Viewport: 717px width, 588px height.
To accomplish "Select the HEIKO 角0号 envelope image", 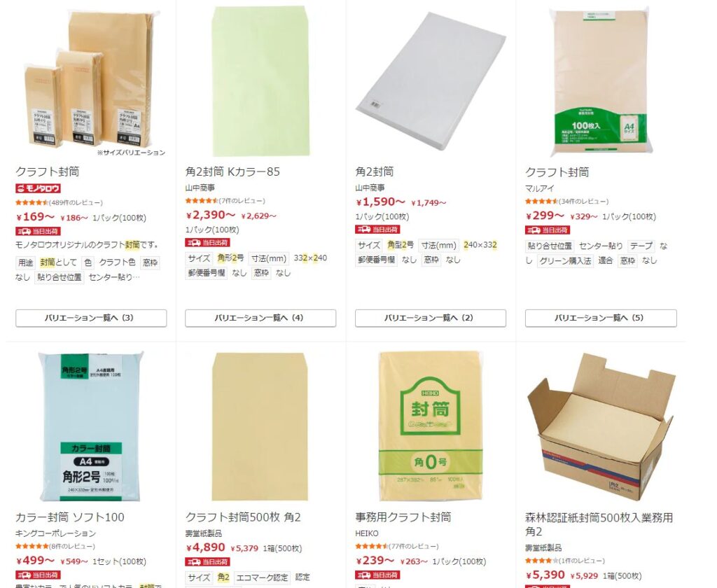I will tap(431, 426).
